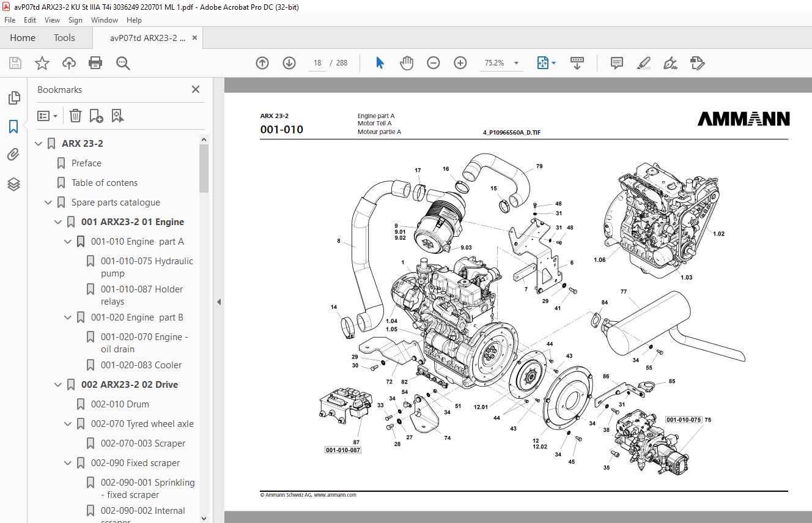Open the Help menu

click(x=134, y=20)
